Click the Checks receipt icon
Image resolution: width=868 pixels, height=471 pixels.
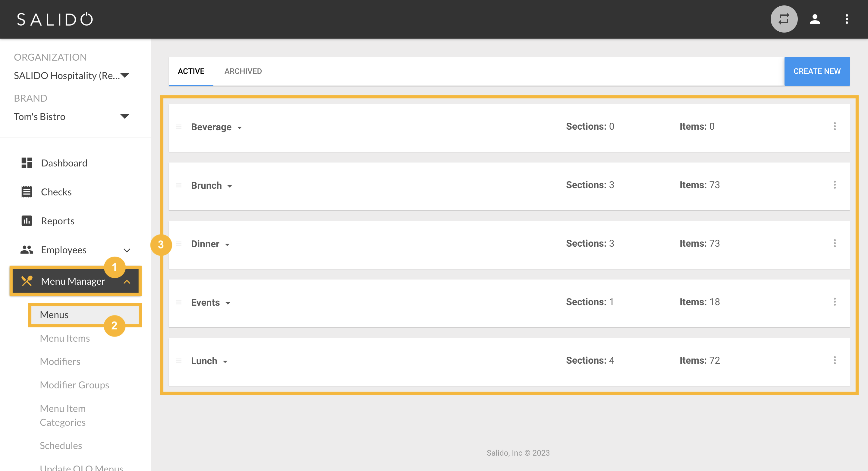27,191
